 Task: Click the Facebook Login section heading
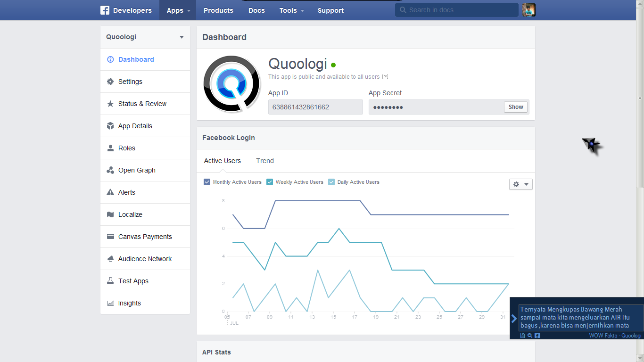[x=229, y=138]
